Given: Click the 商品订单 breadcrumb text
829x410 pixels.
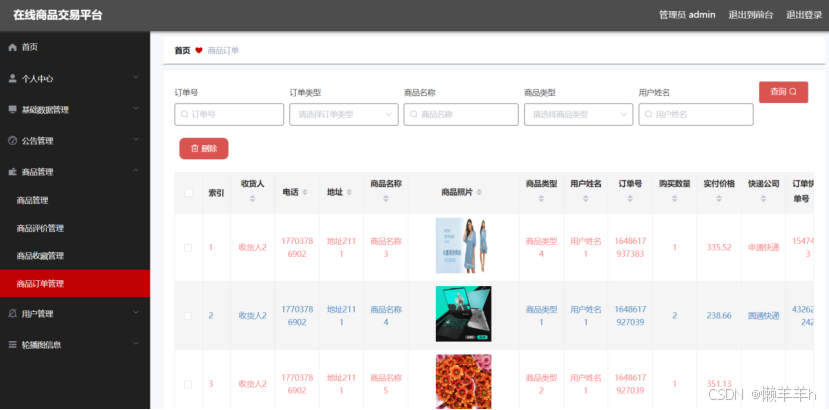Looking at the screenshot, I should [223, 51].
